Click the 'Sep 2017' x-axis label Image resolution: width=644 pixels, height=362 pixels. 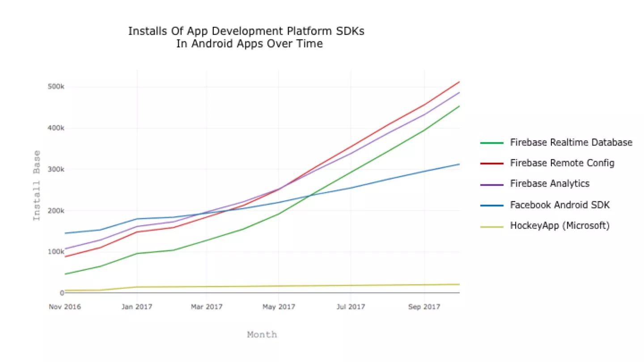(424, 307)
